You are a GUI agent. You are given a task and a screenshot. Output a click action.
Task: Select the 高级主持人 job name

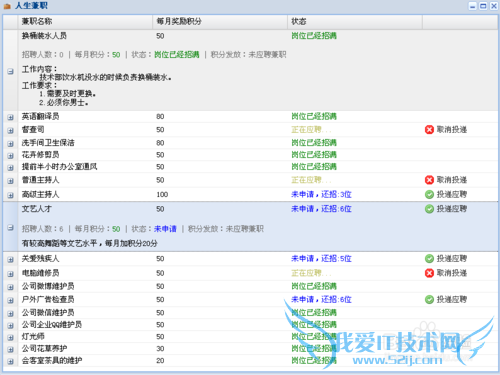tap(40, 194)
